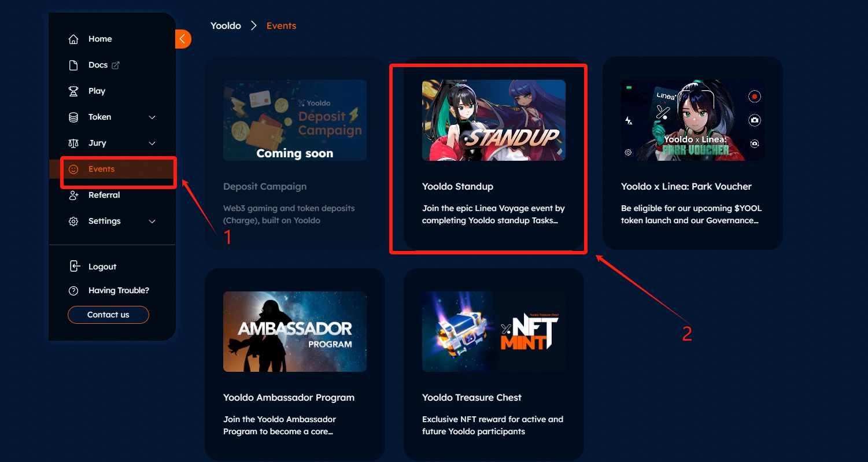
Task: Click the Home house icon in sidebar
Action: click(73, 39)
